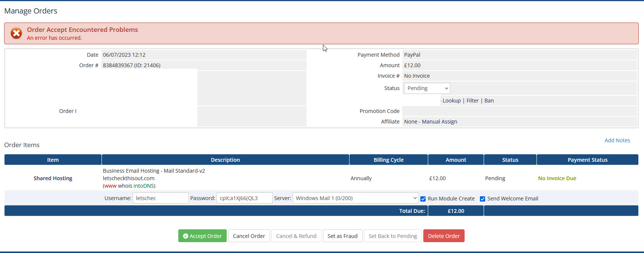Image resolution: width=644 pixels, height=253 pixels.
Task: Click the green Accept Order button
Action: coord(202,236)
